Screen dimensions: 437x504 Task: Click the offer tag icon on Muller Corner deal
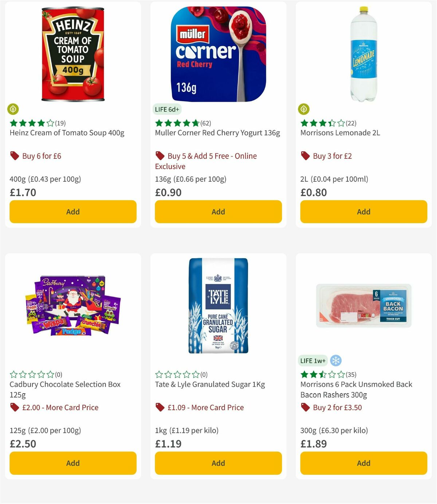coord(160,156)
